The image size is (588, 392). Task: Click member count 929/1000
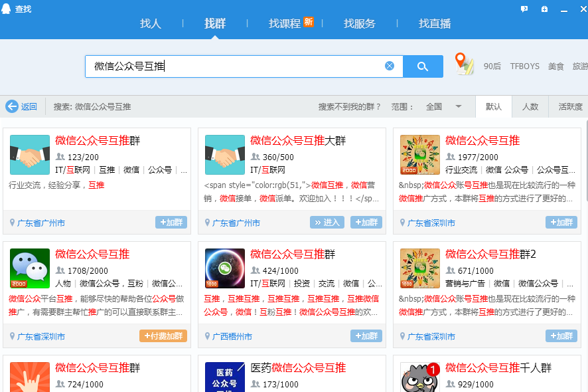point(475,384)
